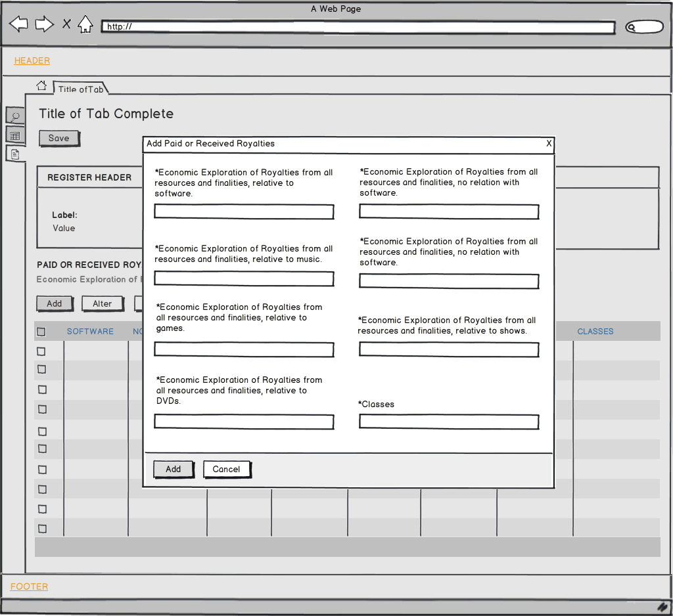Click the second right field, no relation with software
673x616 pixels.
point(449,281)
